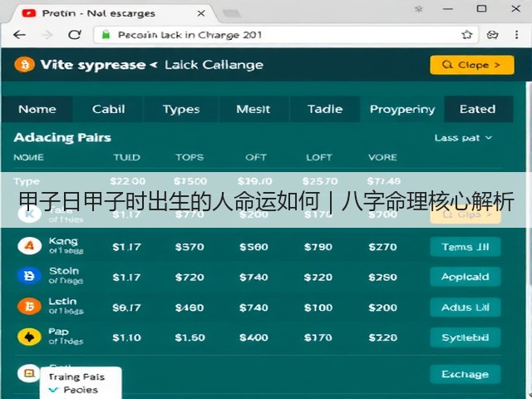Open the Cabil tab
532x399 pixels.
click(x=109, y=109)
